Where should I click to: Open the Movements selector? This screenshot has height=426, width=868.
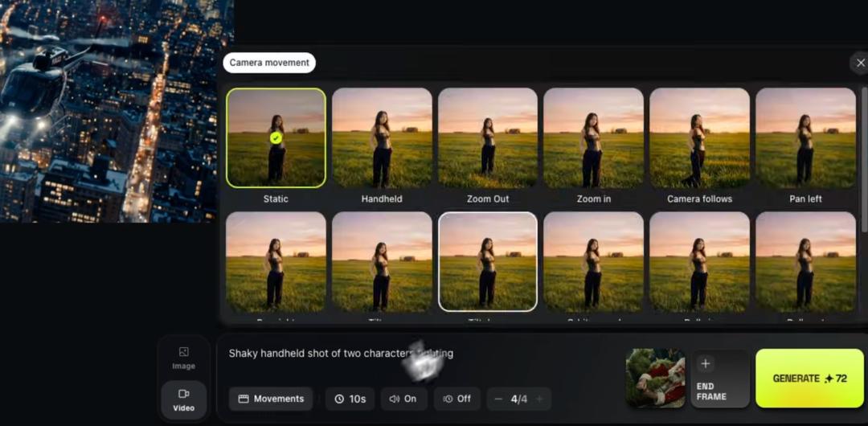270,399
